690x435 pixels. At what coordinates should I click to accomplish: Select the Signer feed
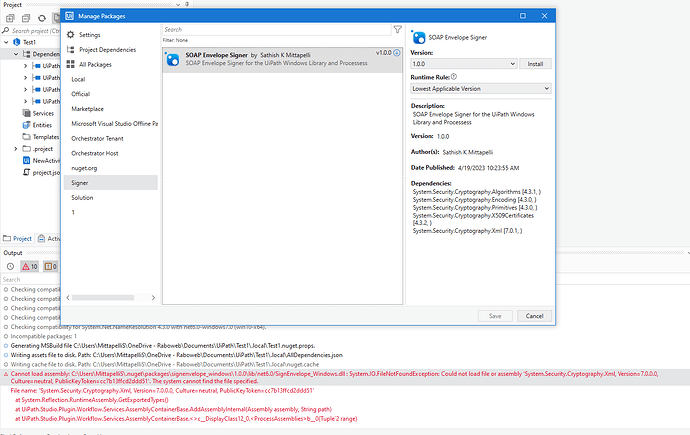point(110,183)
